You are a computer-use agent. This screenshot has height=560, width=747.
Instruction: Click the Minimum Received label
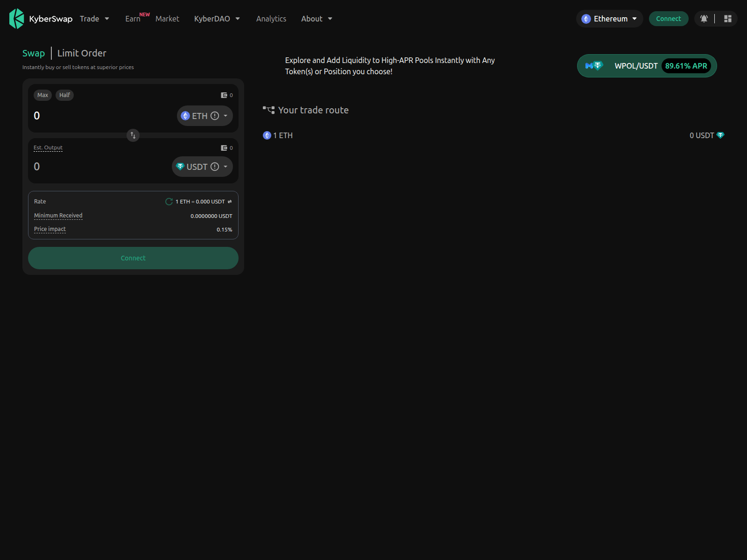(x=58, y=216)
